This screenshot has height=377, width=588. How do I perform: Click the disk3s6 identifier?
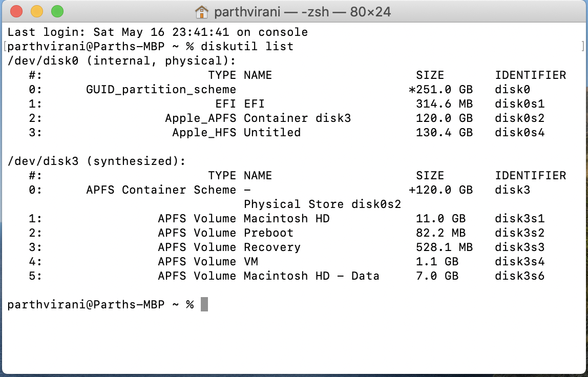click(x=519, y=276)
